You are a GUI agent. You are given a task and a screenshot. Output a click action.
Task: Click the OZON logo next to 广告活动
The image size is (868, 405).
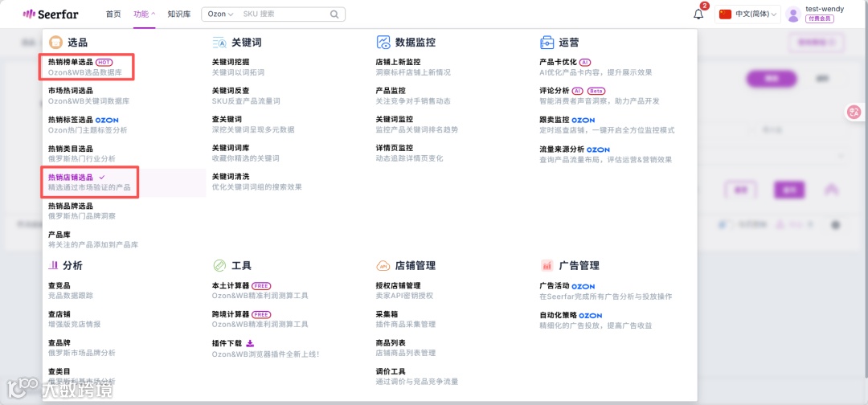583,286
